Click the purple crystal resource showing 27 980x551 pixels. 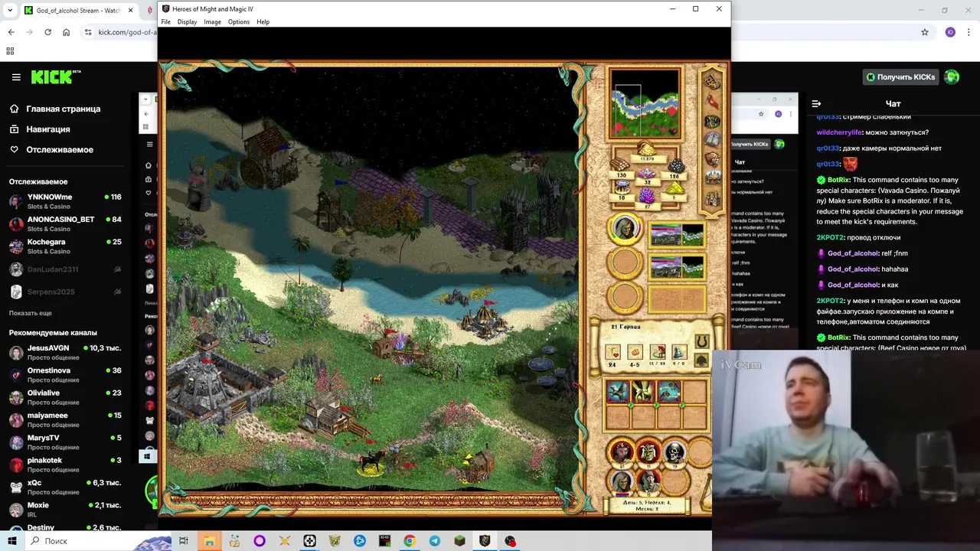coord(648,199)
